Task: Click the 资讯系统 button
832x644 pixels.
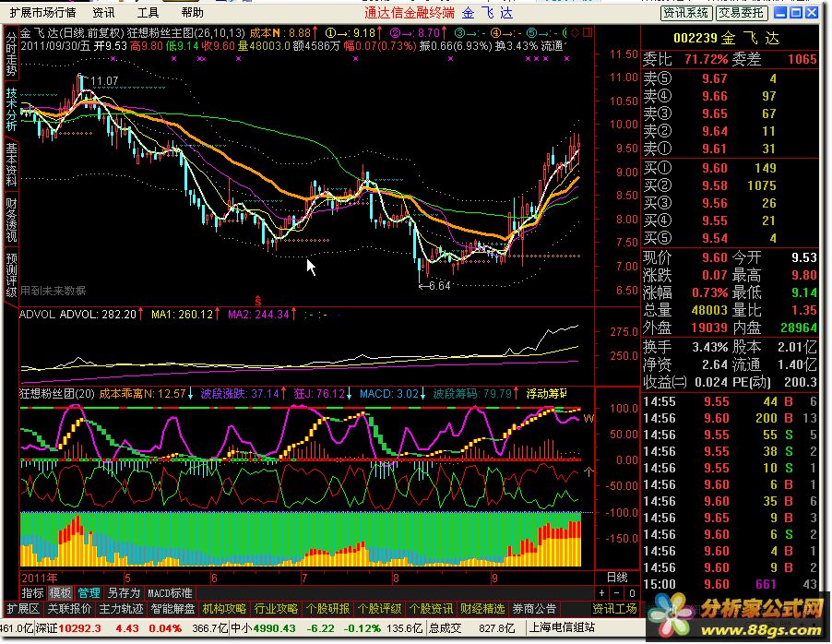Action: [686, 13]
